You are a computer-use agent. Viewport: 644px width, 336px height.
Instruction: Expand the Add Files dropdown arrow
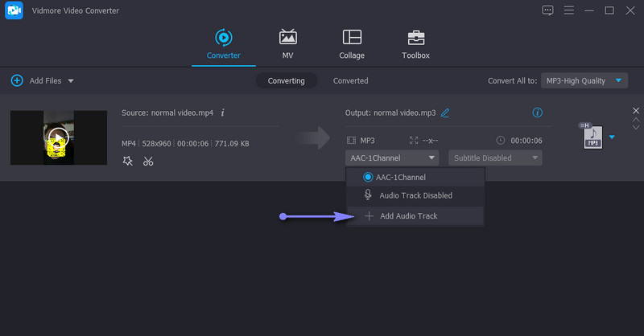tap(71, 81)
